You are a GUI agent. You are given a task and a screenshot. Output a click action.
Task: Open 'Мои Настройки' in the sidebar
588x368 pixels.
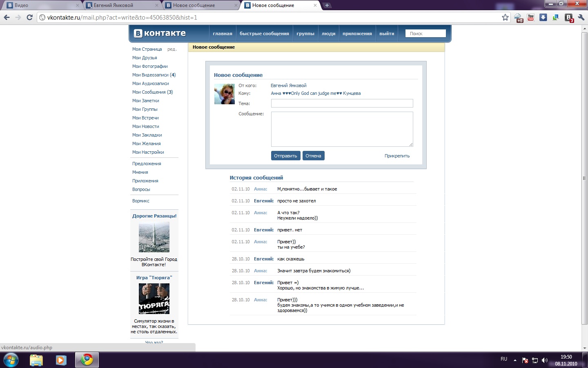148,152
